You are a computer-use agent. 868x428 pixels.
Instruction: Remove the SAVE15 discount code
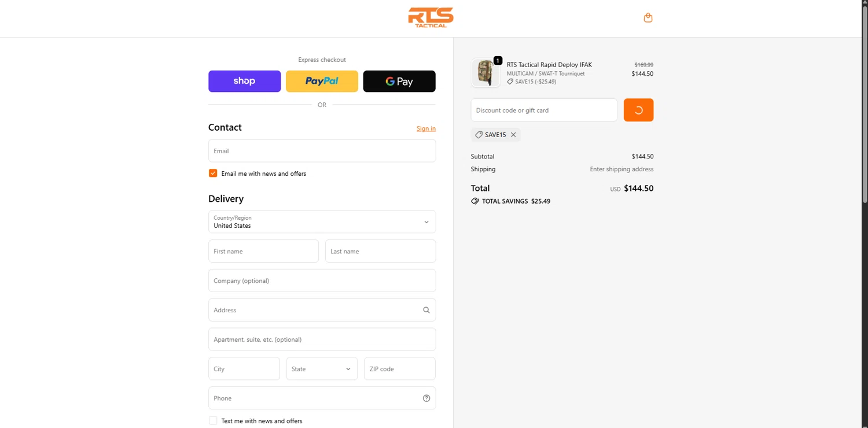[x=513, y=135]
